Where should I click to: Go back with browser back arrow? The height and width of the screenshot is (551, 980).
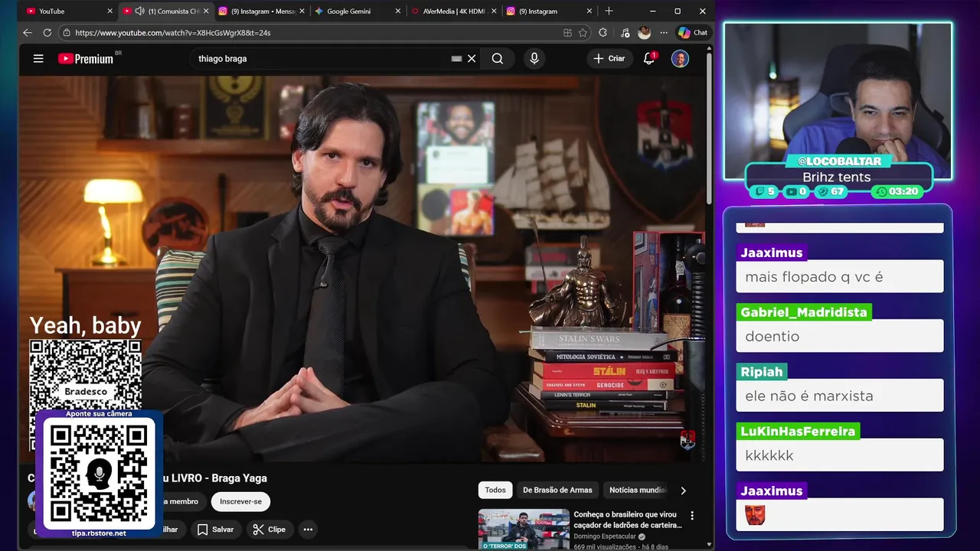coord(28,33)
